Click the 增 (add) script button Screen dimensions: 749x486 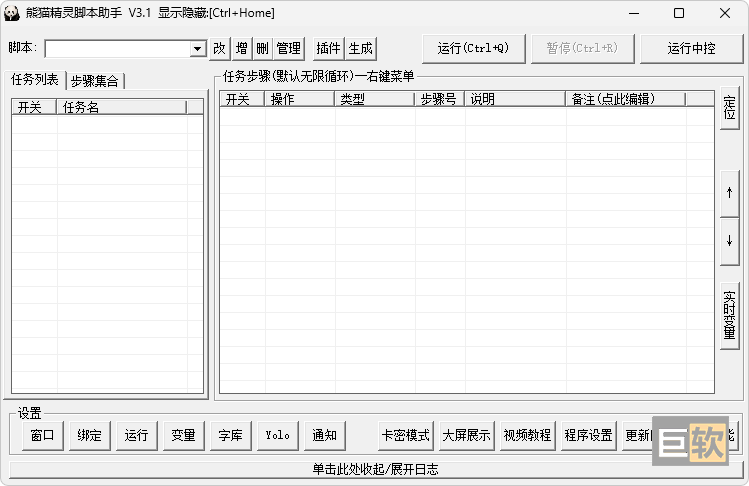[x=242, y=48]
